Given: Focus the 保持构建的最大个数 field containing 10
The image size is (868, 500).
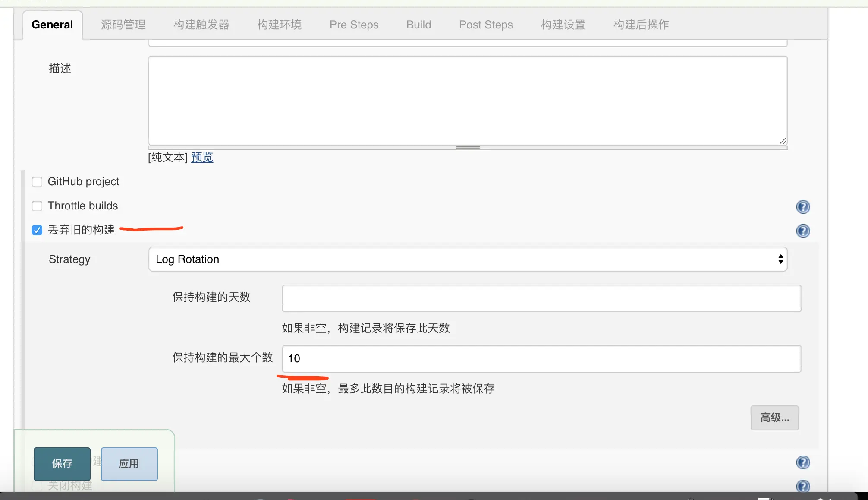Looking at the screenshot, I should (541, 358).
